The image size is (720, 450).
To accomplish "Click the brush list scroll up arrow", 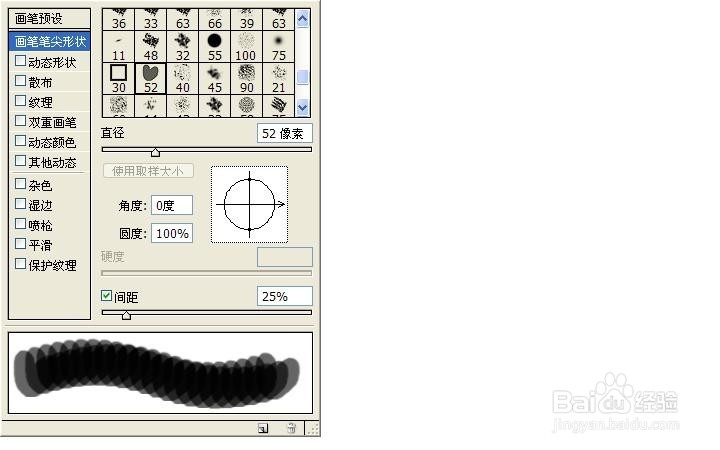I will coord(303,19).
